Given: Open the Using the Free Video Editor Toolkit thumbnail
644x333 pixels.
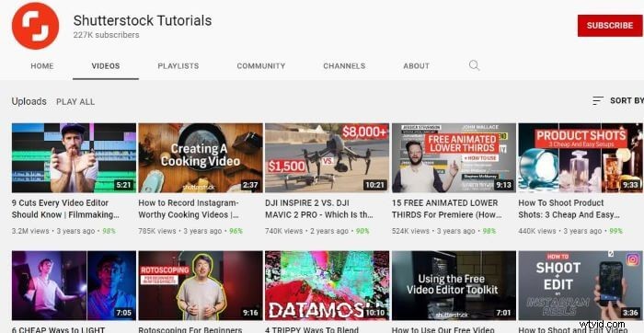Looking at the screenshot, I should [454, 285].
